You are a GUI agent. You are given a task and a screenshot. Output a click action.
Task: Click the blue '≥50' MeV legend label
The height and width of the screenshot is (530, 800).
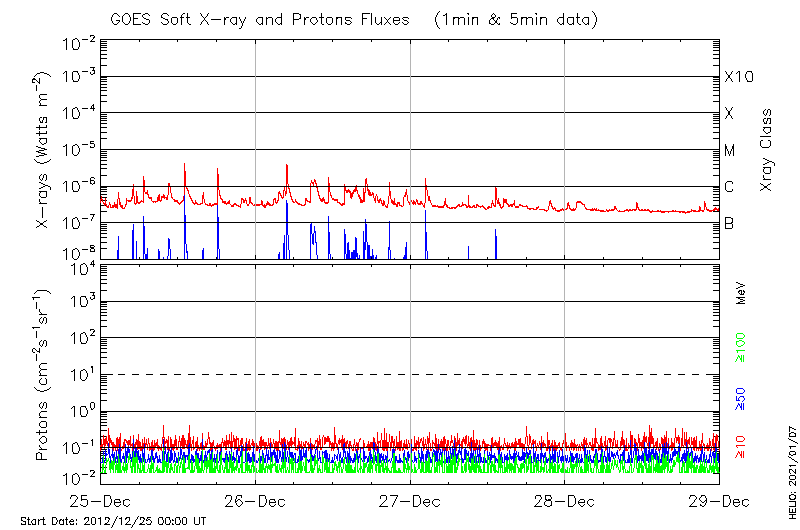[741, 398]
